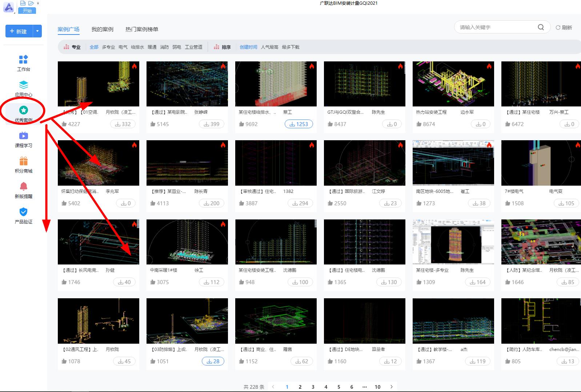Open 中南采暖1#楼 case thumbnail
The image size is (581, 392).
coord(187,242)
